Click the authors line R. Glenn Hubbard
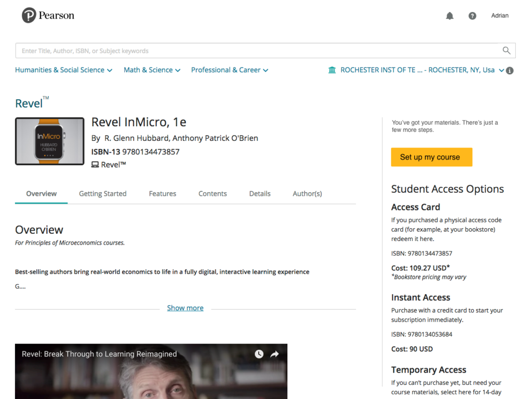Image resolution: width=532 pixels, height=399 pixels. coord(175,138)
